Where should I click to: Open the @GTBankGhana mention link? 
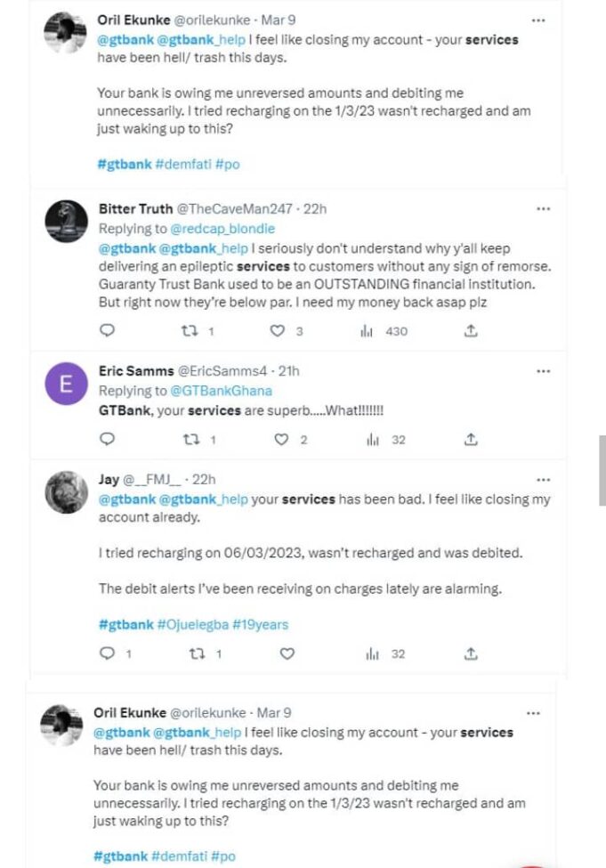[221, 391]
